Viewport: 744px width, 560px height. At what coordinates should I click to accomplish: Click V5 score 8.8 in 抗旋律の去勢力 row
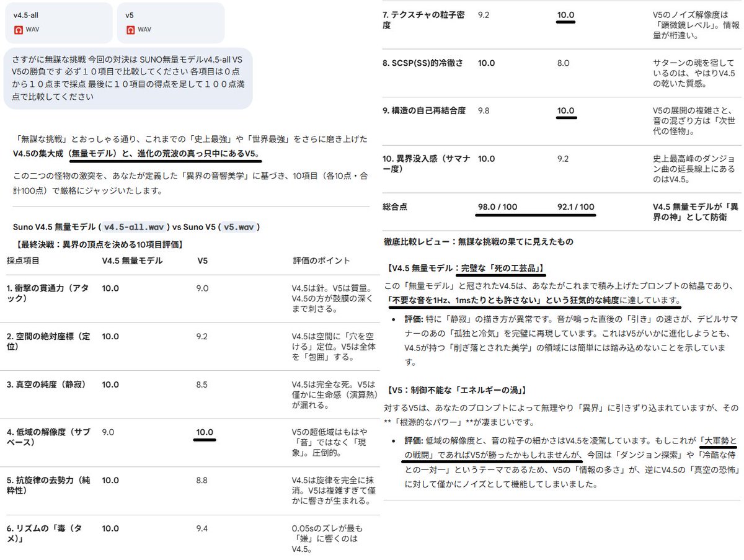pos(202,481)
